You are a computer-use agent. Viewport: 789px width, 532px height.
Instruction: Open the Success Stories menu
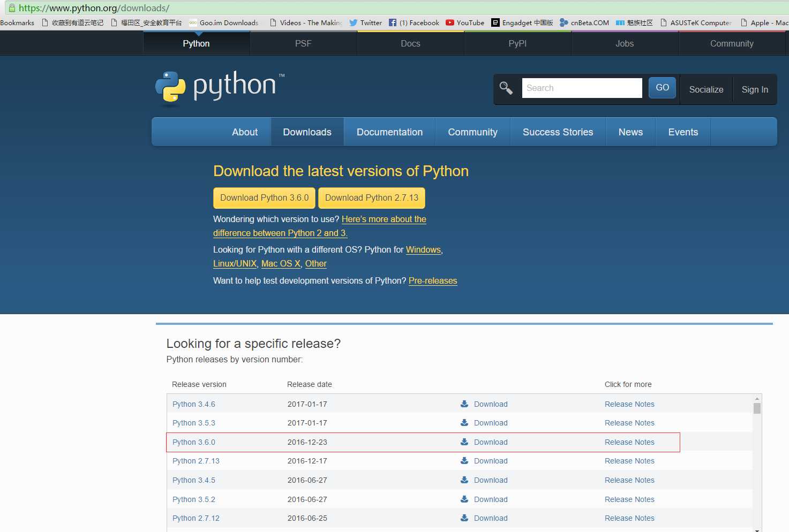tap(558, 132)
